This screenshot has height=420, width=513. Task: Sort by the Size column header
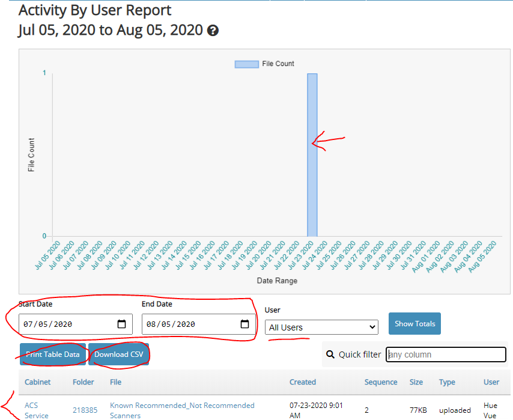point(416,382)
